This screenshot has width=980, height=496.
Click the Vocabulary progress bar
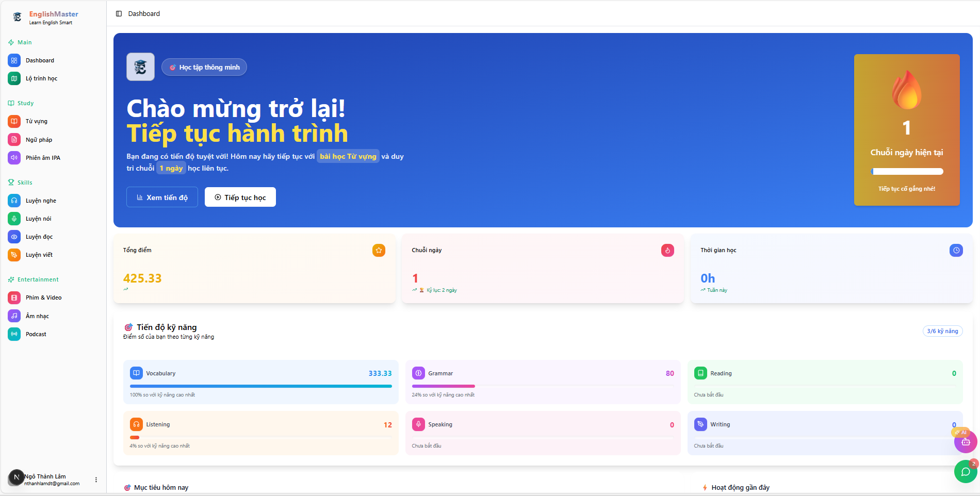tap(261, 386)
